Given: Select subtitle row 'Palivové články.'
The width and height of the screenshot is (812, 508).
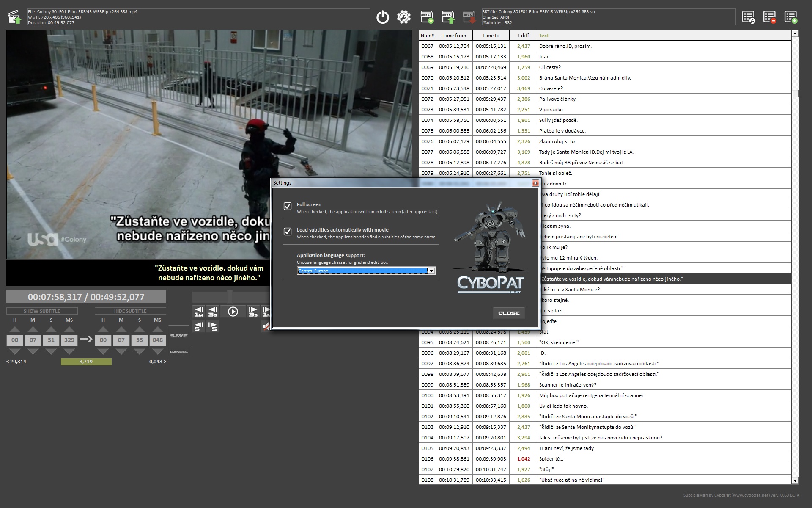Looking at the screenshot, I should 605,99.
